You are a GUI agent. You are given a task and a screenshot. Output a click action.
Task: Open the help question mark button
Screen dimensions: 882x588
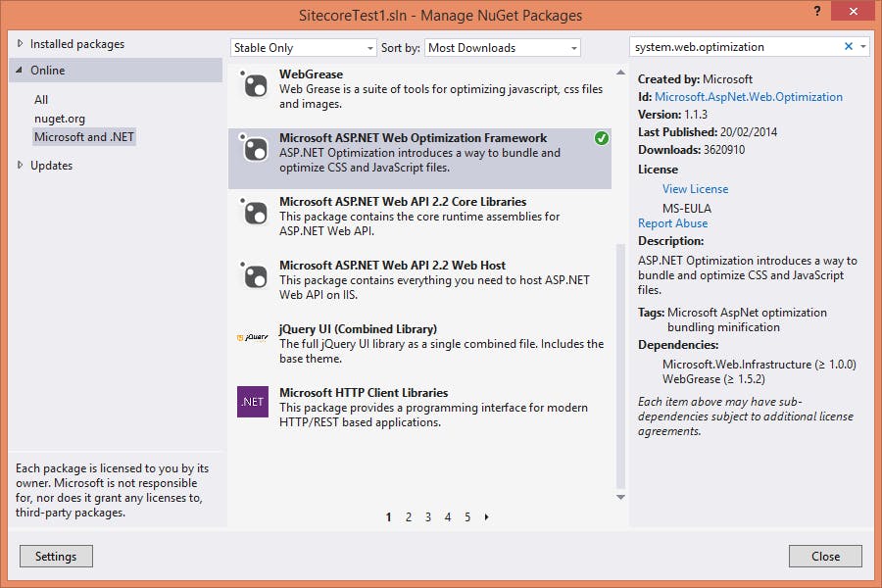click(817, 11)
